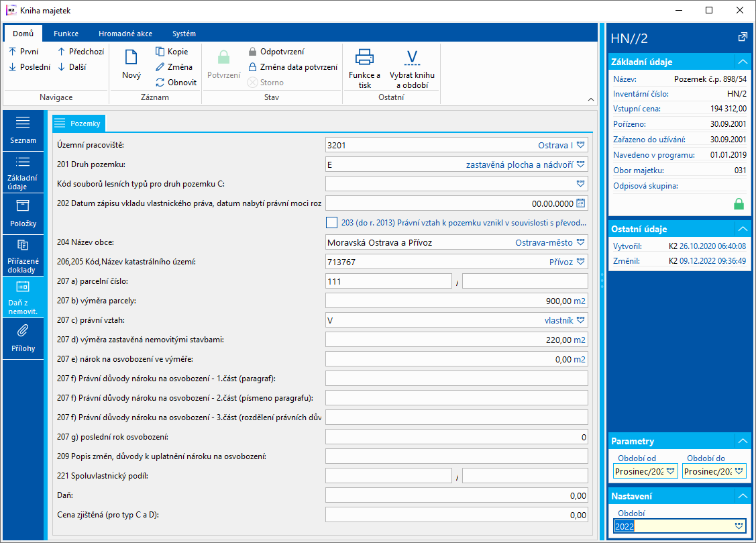This screenshot has height=543, width=756.
Task: Click the Odpotvrzení lock icon
Action: [252, 52]
